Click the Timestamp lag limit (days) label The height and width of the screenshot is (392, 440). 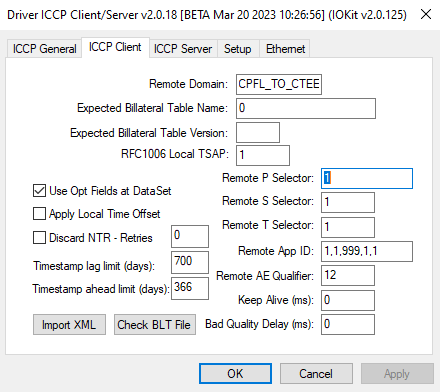point(94,266)
